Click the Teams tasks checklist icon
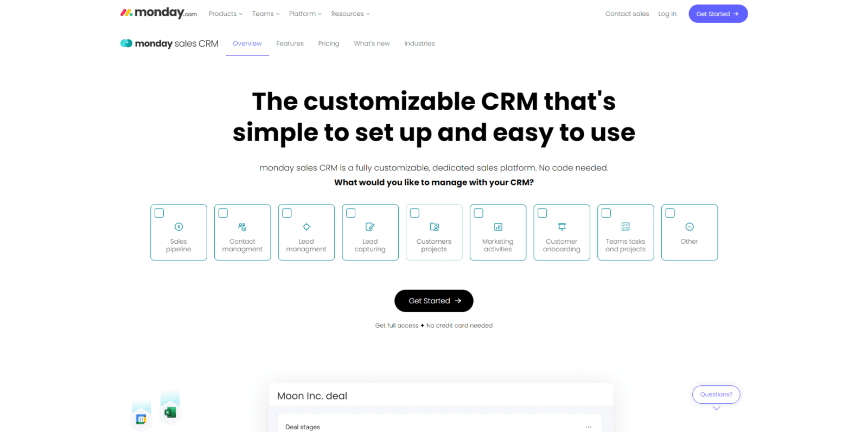Screen dimensions: 868x432 626,227
